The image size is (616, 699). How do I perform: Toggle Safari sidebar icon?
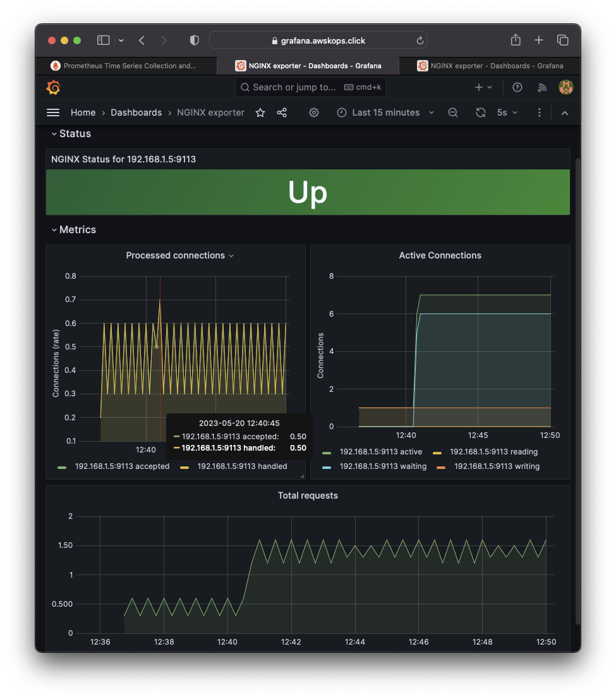click(103, 40)
